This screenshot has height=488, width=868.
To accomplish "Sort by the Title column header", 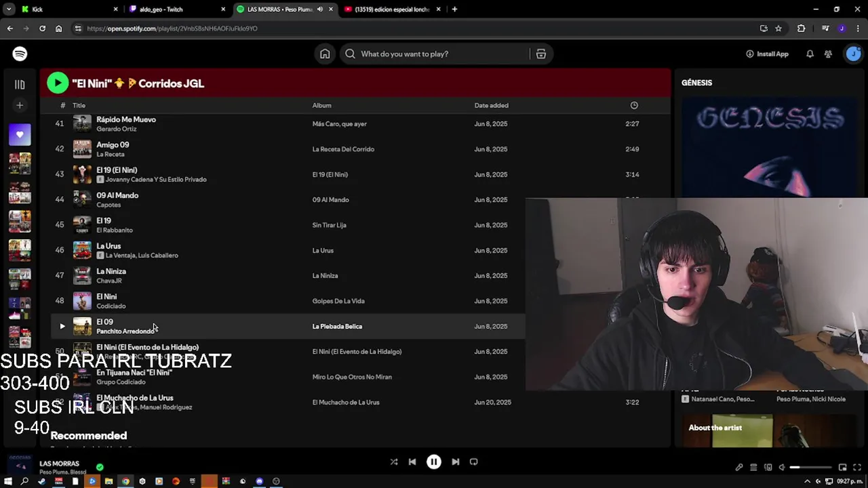I will (x=79, y=105).
